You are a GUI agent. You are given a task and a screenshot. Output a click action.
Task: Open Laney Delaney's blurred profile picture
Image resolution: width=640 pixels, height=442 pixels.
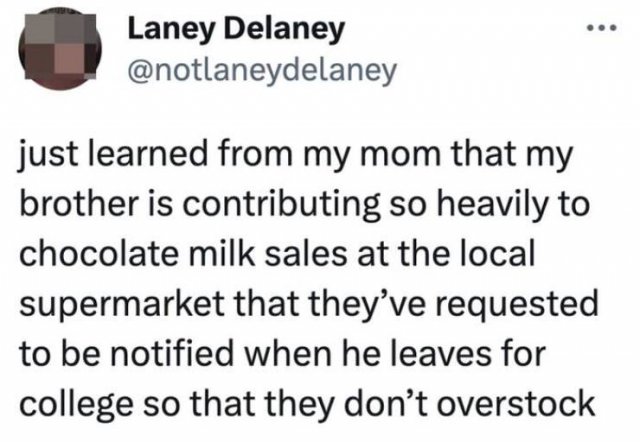click(59, 50)
